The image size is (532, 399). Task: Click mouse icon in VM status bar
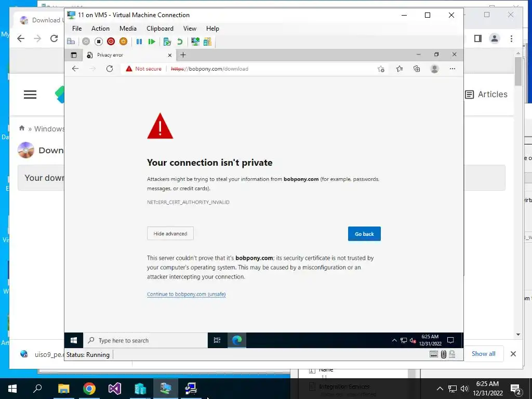[444, 354]
